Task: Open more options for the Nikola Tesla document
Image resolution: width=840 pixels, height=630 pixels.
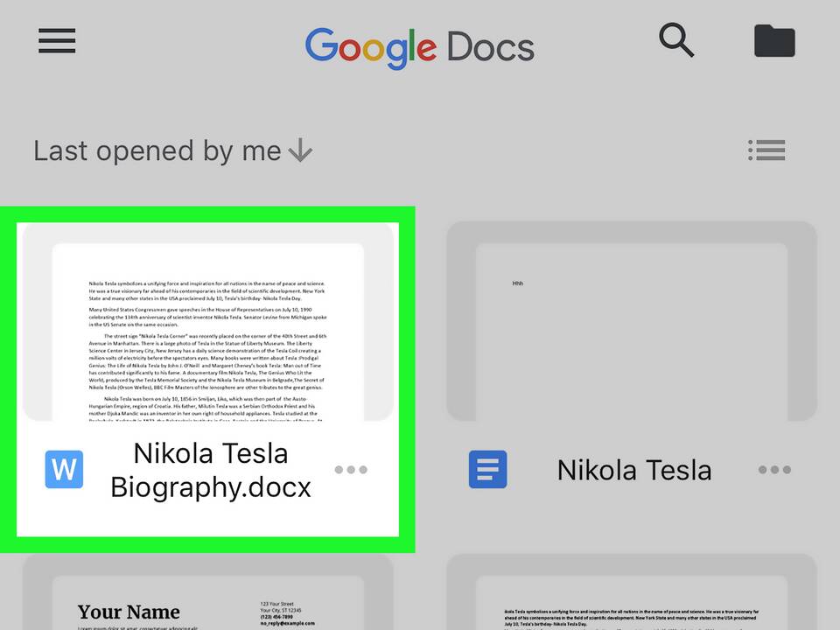Action: click(774, 470)
